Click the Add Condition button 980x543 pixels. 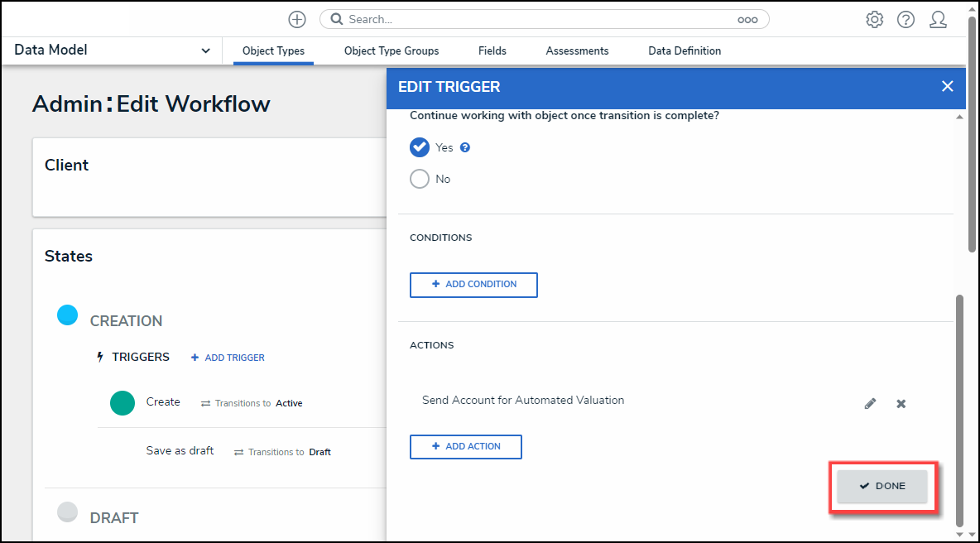pos(473,285)
